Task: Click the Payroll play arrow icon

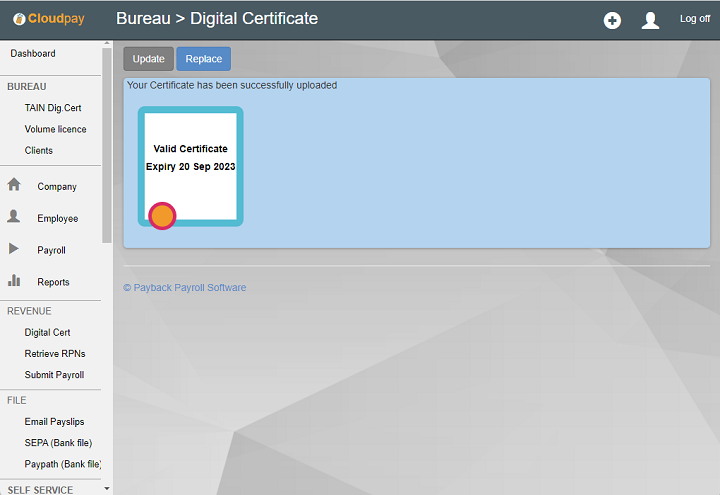Action: (14, 249)
